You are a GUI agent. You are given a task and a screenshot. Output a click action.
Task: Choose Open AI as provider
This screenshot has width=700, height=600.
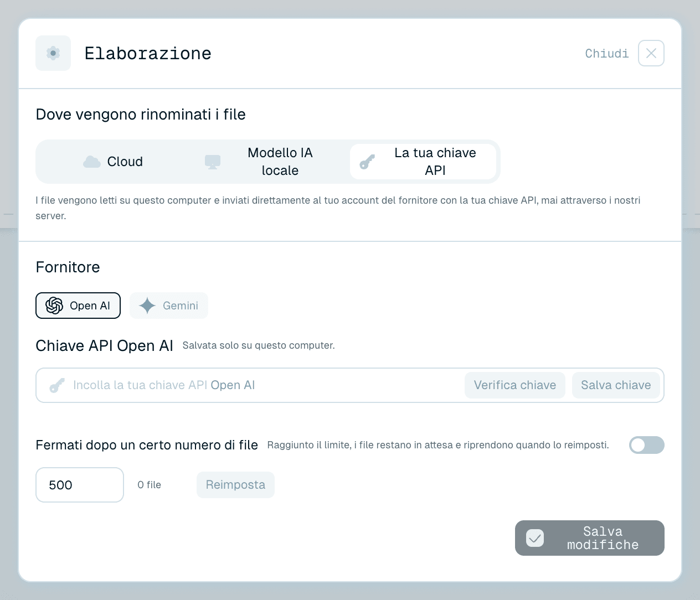[78, 306]
